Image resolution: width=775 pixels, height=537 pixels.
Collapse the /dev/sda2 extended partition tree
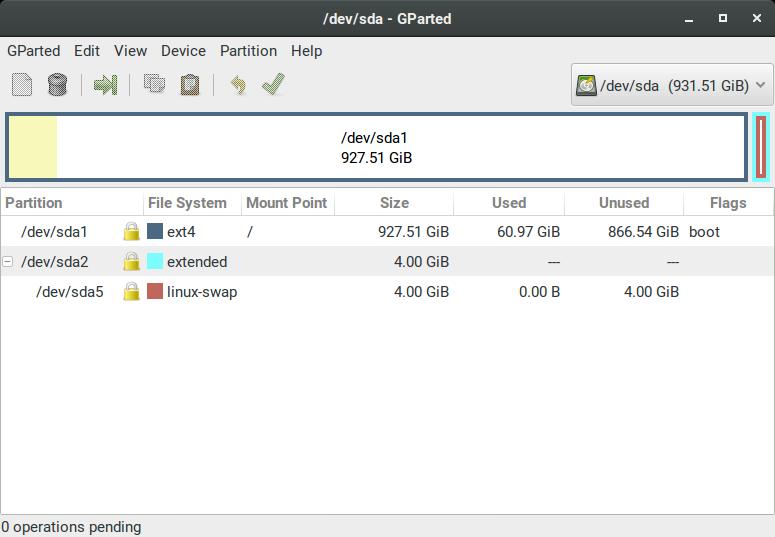(7, 262)
